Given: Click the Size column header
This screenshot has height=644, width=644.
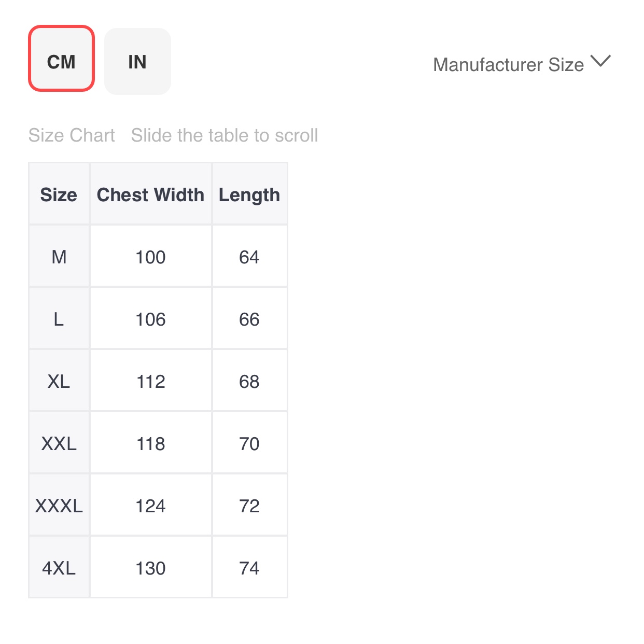Looking at the screenshot, I should click(59, 194).
